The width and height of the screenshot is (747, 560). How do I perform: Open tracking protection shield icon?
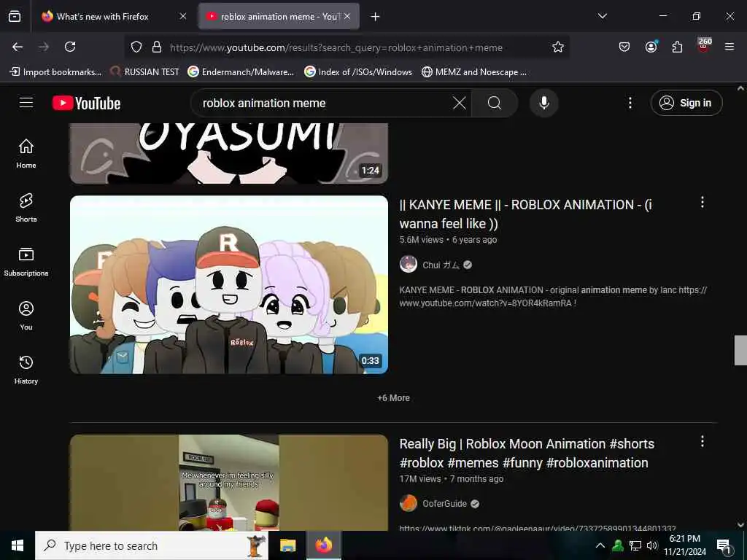point(136,47)
